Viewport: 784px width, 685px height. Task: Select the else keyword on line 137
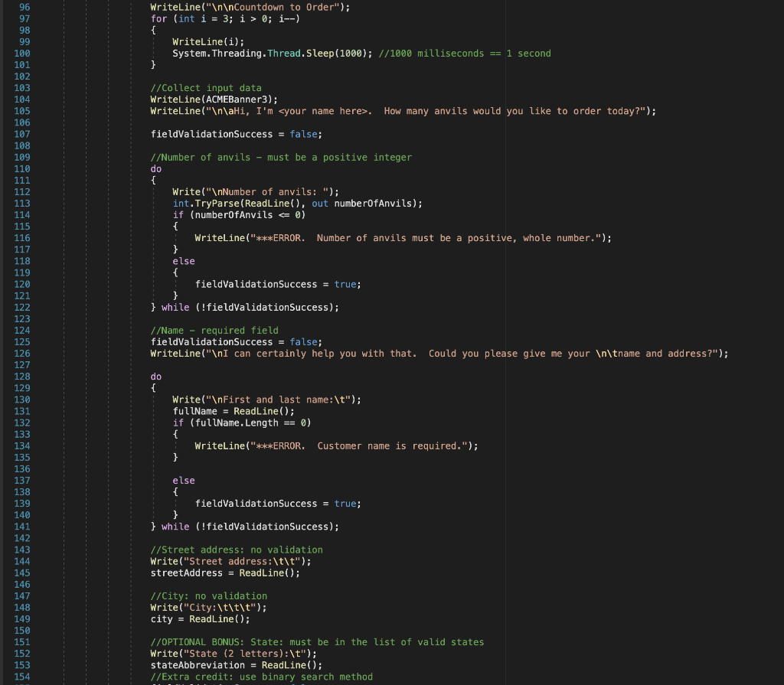[x=184, y=480]
